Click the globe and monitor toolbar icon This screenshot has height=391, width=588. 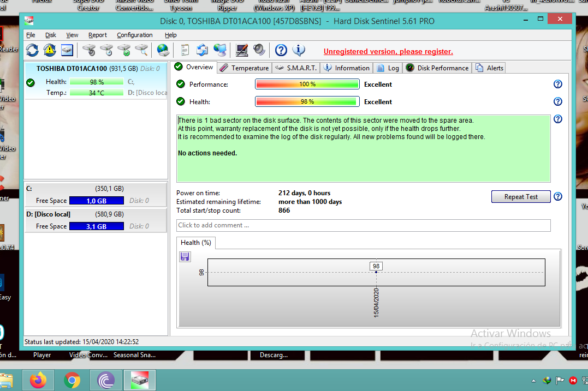(x=220, y=50)
